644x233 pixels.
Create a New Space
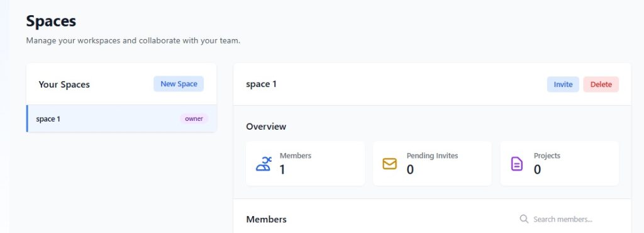(179, 84)
